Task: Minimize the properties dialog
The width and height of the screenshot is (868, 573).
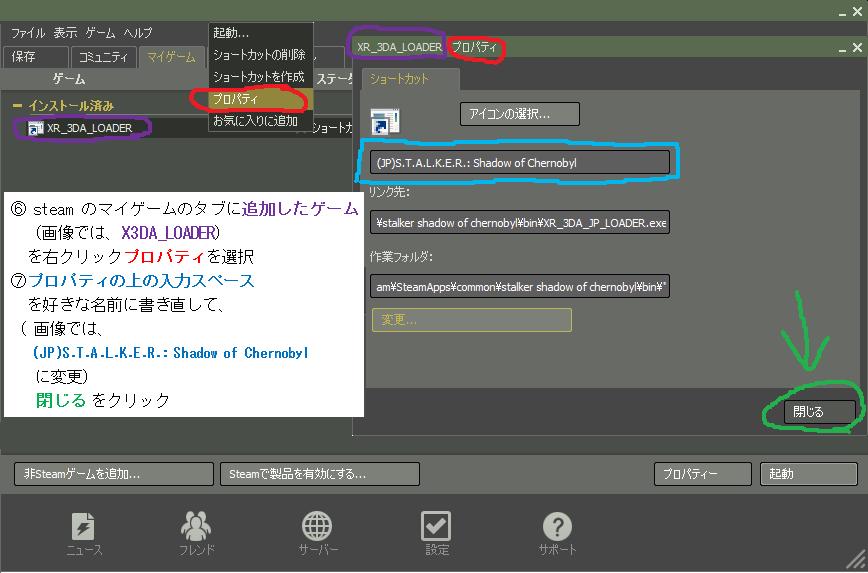Action: point(843,49)
